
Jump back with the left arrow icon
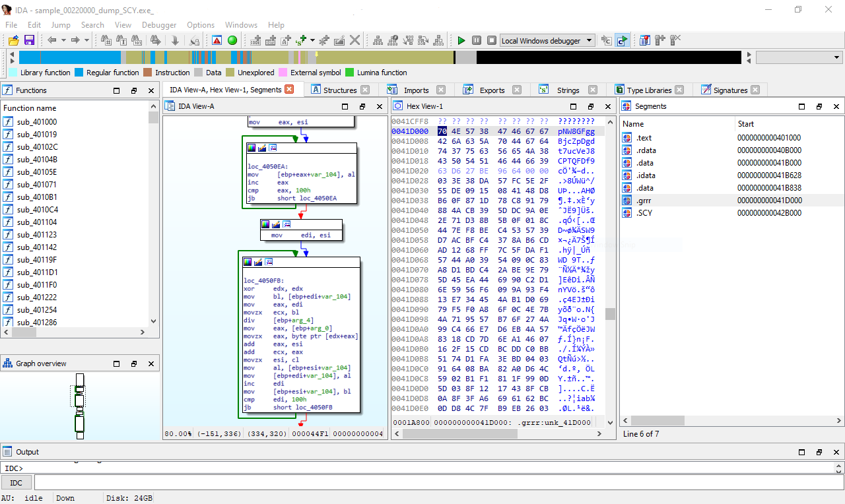pos(51,40)
